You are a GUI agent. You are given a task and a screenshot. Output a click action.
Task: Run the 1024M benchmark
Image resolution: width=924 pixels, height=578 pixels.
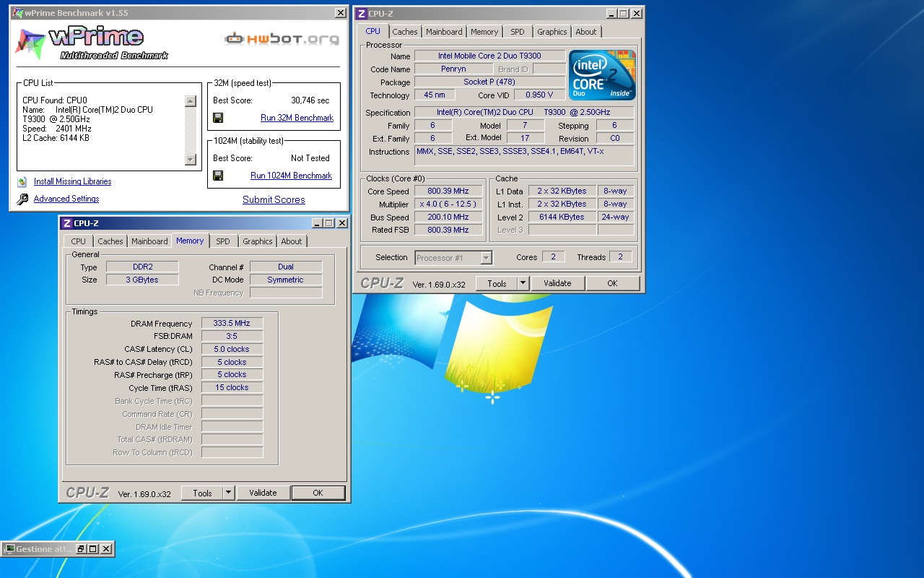(291, 176)
